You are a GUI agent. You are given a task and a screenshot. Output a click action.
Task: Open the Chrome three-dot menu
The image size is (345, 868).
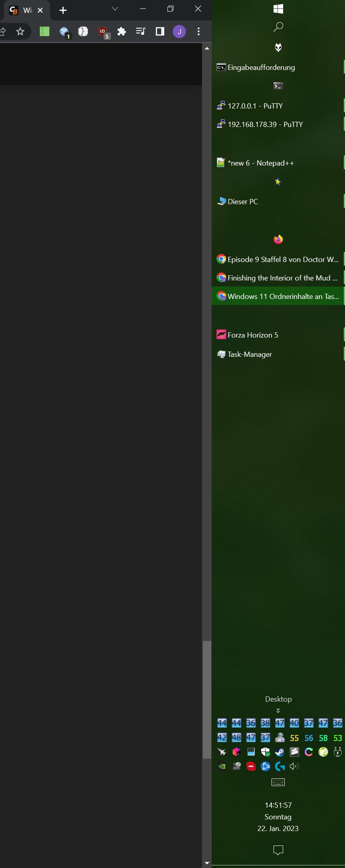pos(198,31)
